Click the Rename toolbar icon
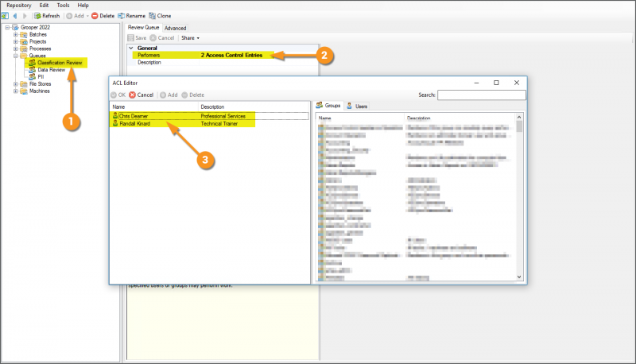 (x=121, y=16)
